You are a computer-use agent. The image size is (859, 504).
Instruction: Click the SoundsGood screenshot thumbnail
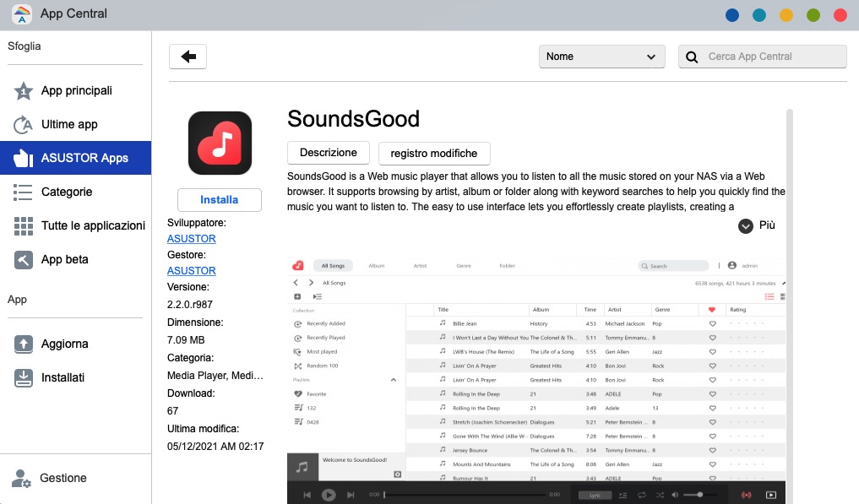click(536, 380)
